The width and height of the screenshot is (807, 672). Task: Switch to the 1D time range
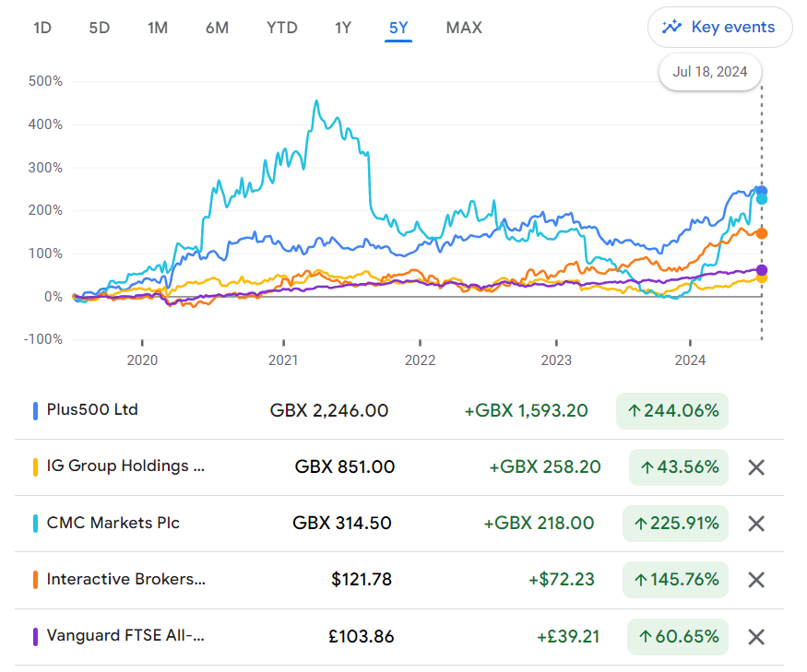click(42, 28)
